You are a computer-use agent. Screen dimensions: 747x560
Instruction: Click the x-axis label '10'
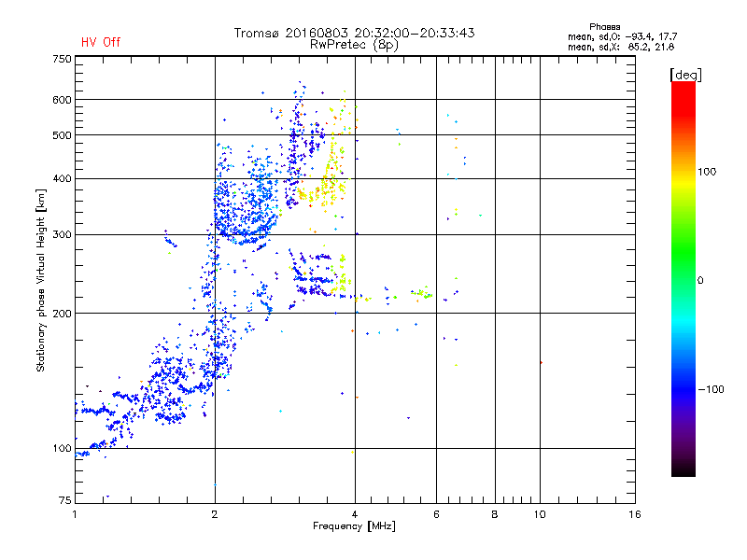point(540,514)
